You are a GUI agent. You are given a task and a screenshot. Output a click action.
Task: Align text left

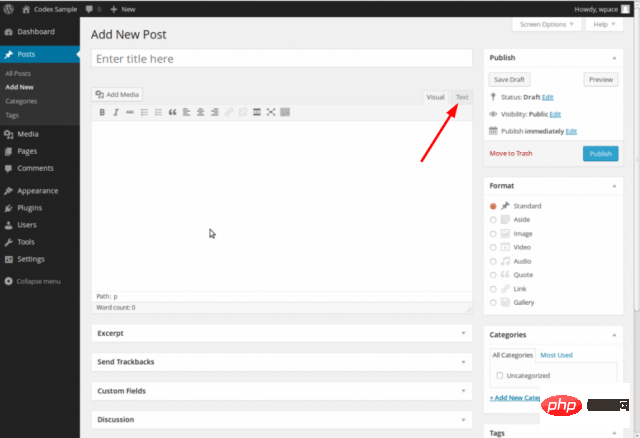pyautogui.click(x=187, y=112)
